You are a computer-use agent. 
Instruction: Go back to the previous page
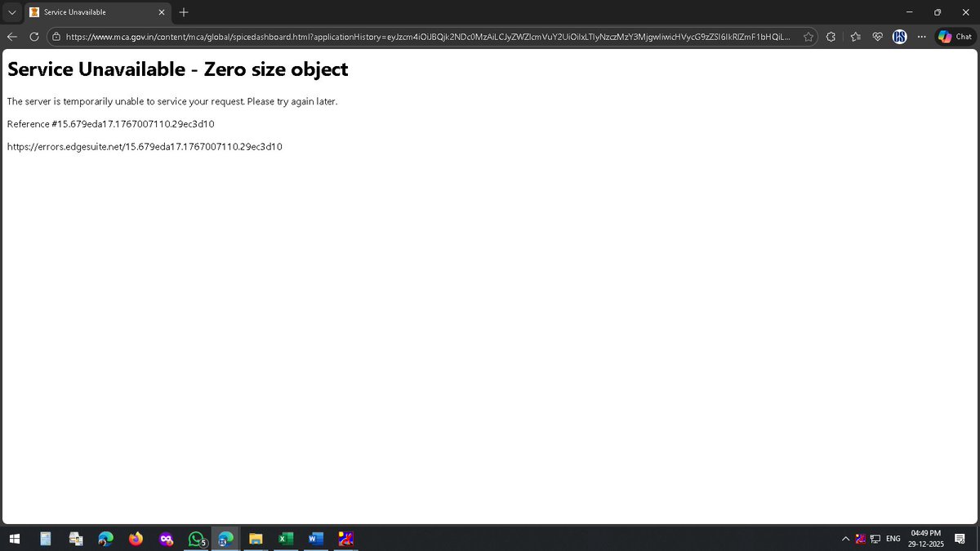coord(12,37)
